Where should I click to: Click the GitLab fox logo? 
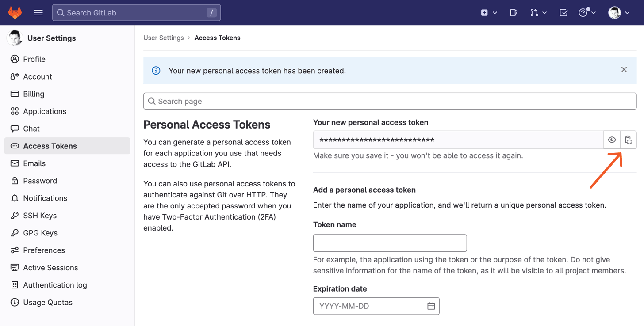(x=15, y=12)
